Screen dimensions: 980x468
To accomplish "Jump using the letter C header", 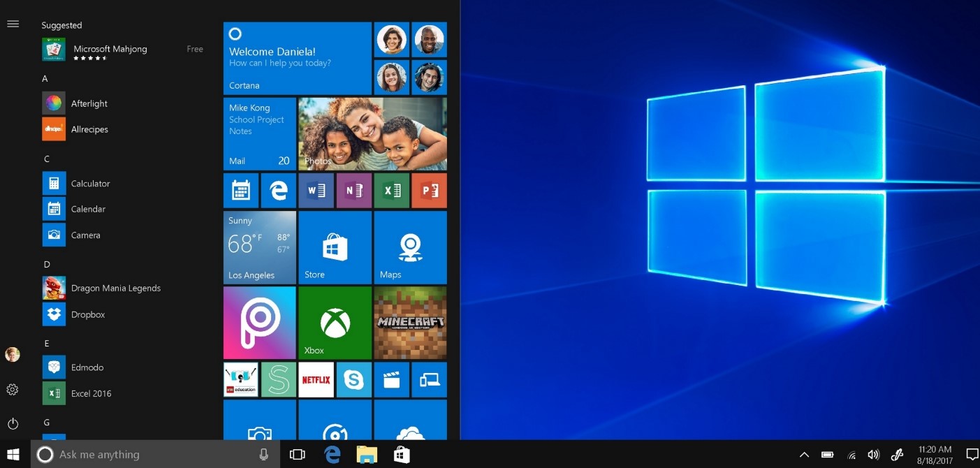I will [47, 159].
